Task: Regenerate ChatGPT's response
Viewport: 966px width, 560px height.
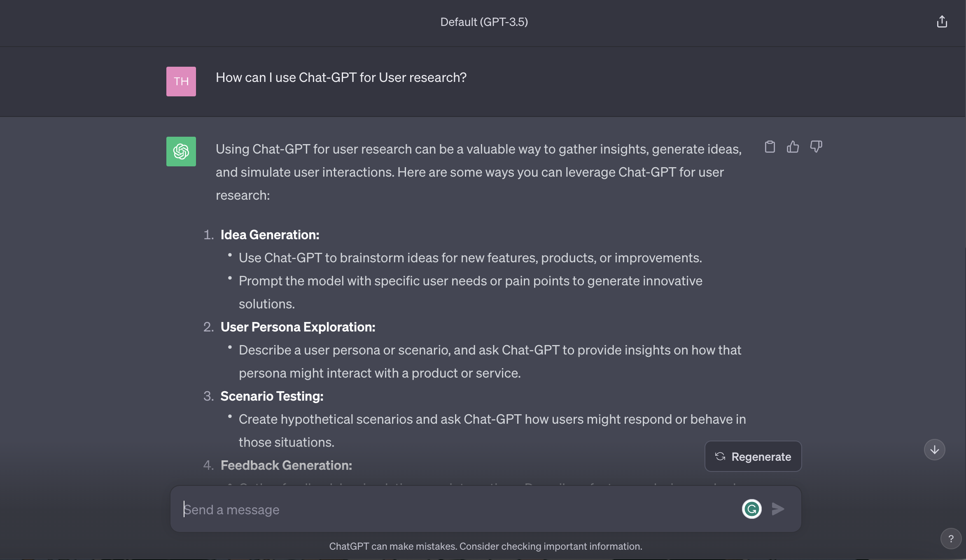Action: [753, 456]
